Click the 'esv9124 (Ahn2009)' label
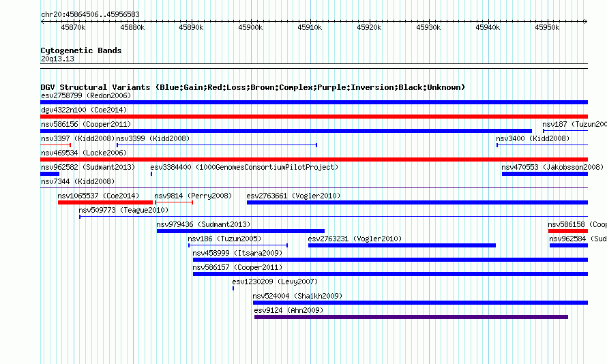The image size is (607, 364). coord(288,310)
